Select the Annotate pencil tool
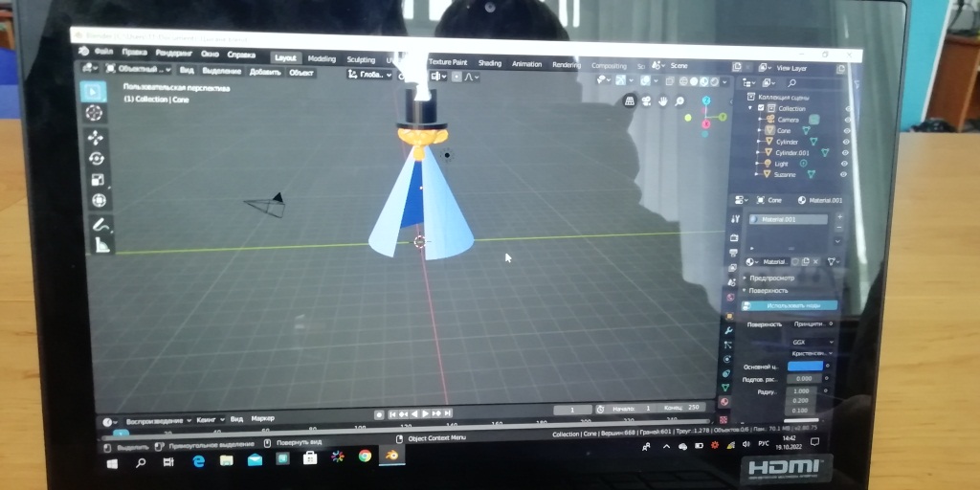Screen dimensions: 980x490 100,224
